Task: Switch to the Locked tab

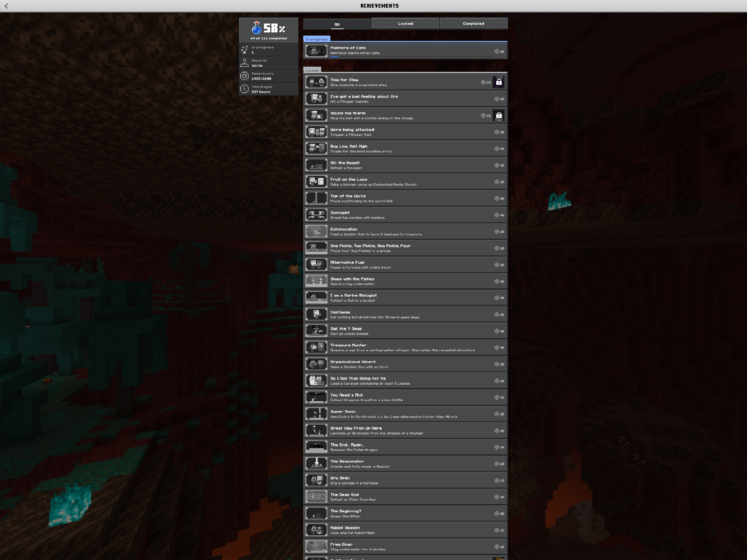Action: pos(405,24)
